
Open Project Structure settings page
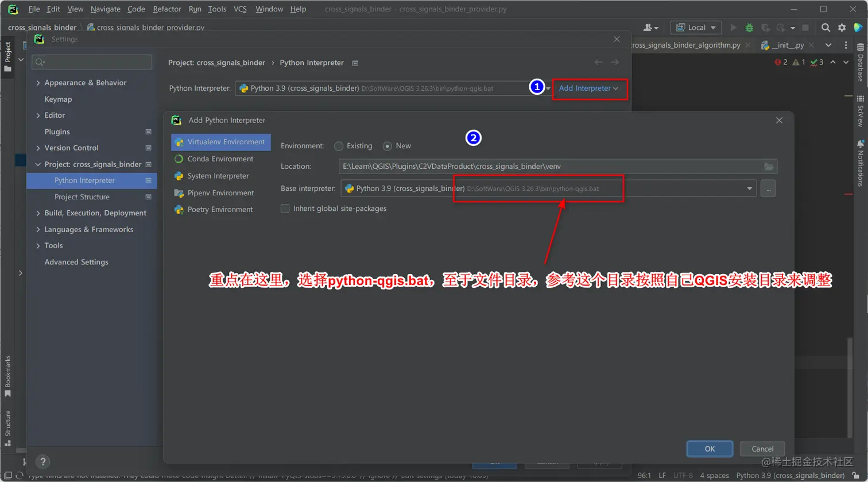pyautogui.click(x=82, y=197)
